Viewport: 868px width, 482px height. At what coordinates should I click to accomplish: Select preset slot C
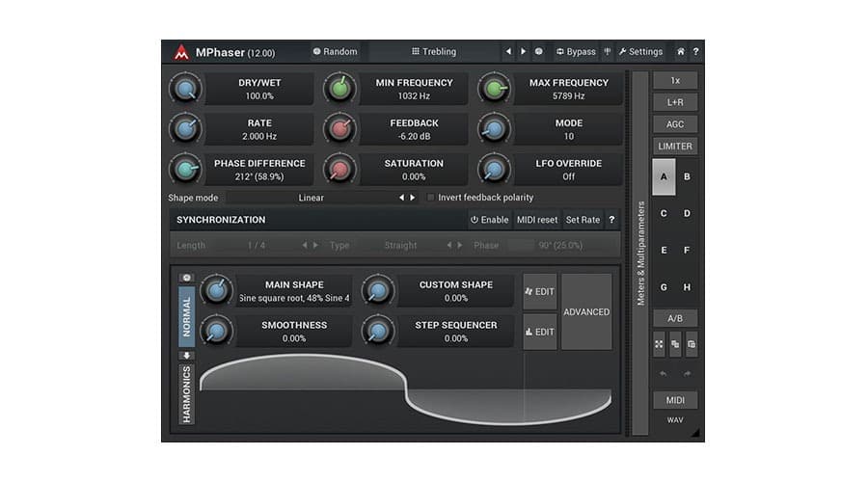click(664, 214)
